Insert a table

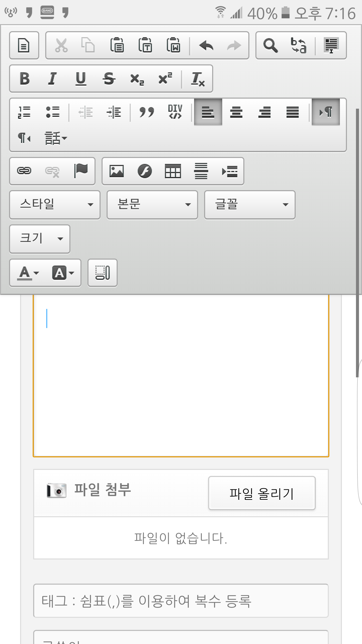tap(173, 171)
